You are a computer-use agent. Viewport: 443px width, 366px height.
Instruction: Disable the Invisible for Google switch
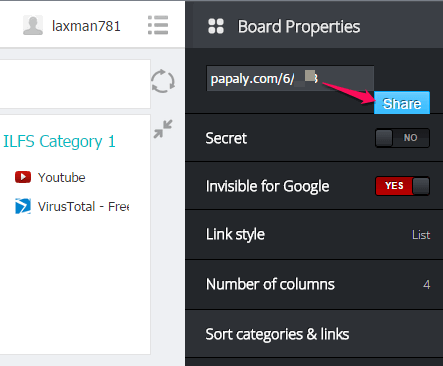click(402, 186)
